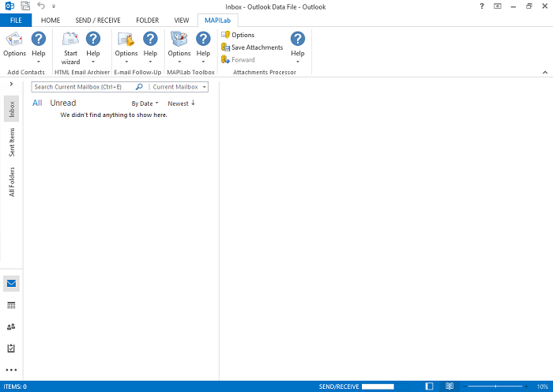Open Add Contacts Help

tap(39, 47)
